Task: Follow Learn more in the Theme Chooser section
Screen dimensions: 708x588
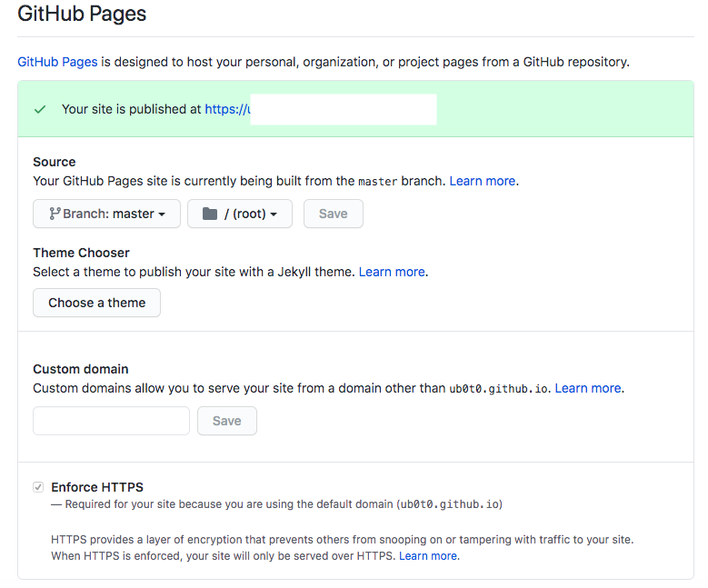Action: [x=392, y=272]
